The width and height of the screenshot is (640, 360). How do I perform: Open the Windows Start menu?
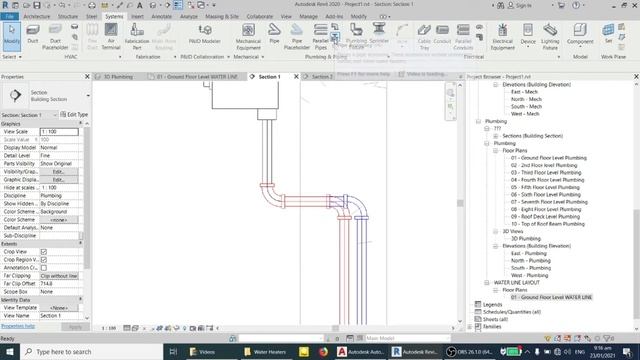[10, 351]
